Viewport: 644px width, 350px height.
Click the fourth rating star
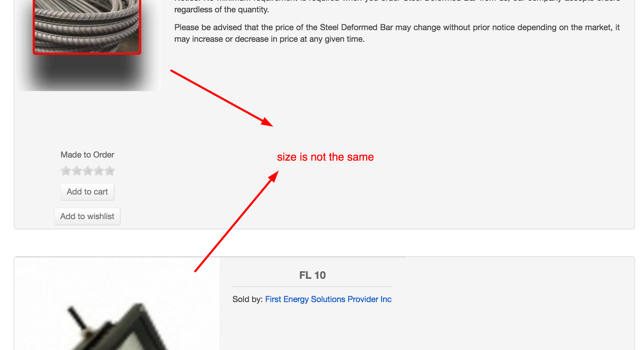pyautogui.click(x=98, y=171)
